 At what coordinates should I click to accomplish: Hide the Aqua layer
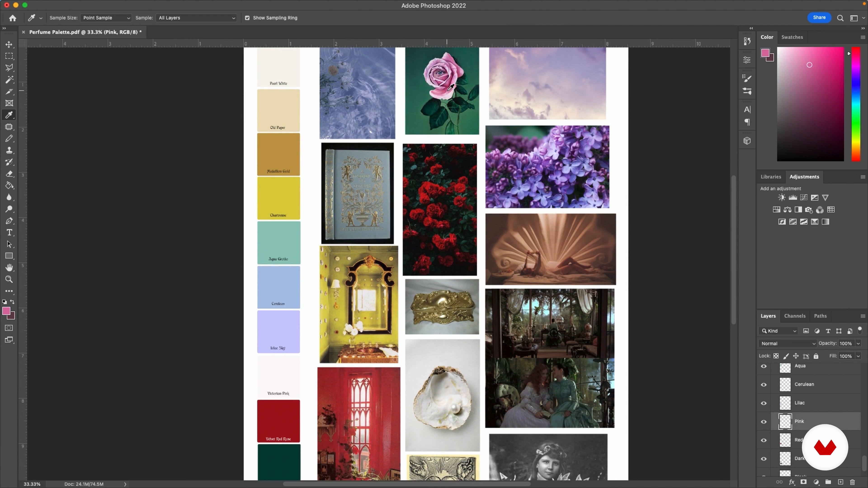[764, 366]
